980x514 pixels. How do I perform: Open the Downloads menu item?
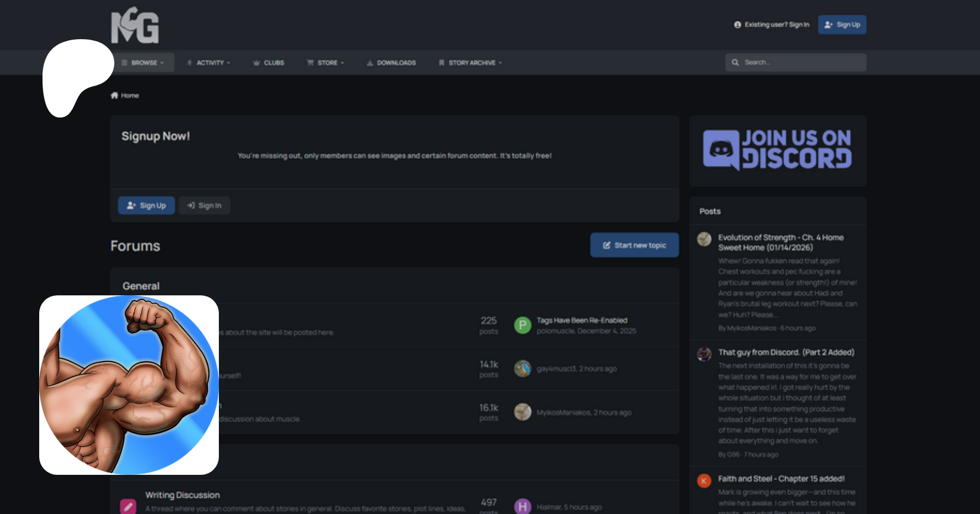(x=391, y=63)
